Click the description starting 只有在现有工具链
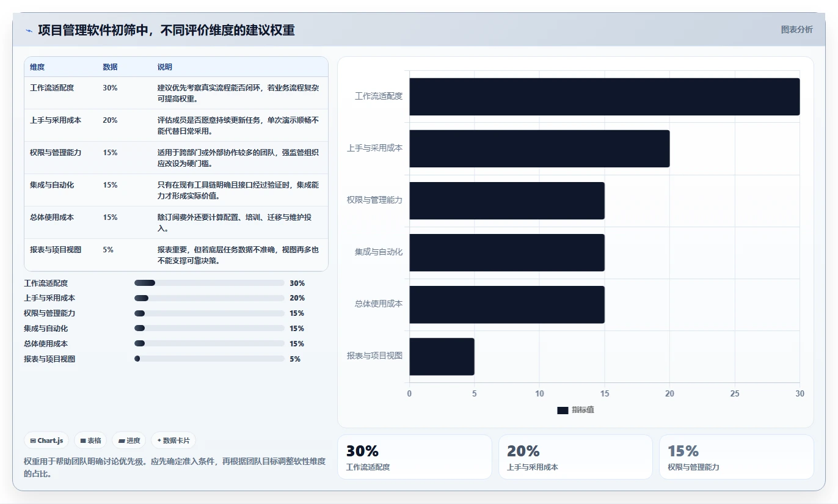Image resolution: width=838 pixels, height=504 pixels. [238, 190]
